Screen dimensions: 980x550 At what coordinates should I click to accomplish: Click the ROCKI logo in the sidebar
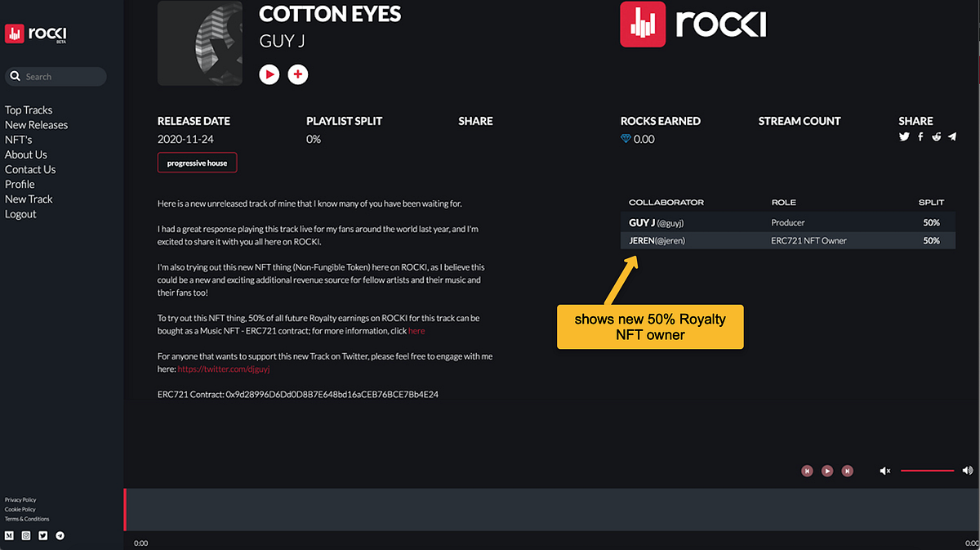coord(36,34)
